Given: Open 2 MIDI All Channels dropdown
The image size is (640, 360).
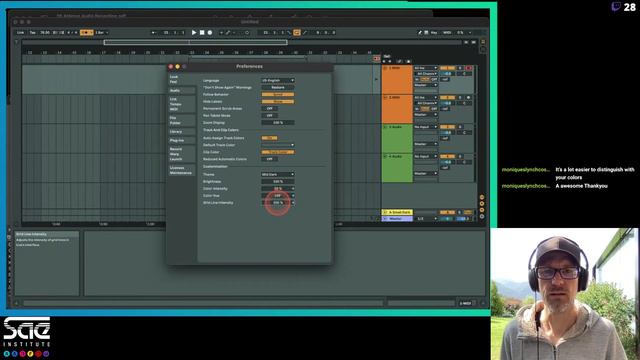Looking at the screenshot, I should point(426,103).
